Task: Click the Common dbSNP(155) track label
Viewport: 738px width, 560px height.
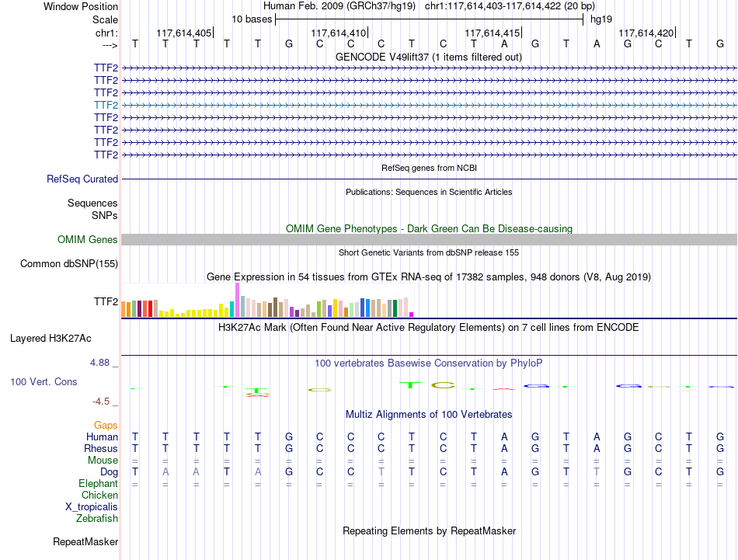Action: point(69,263)
